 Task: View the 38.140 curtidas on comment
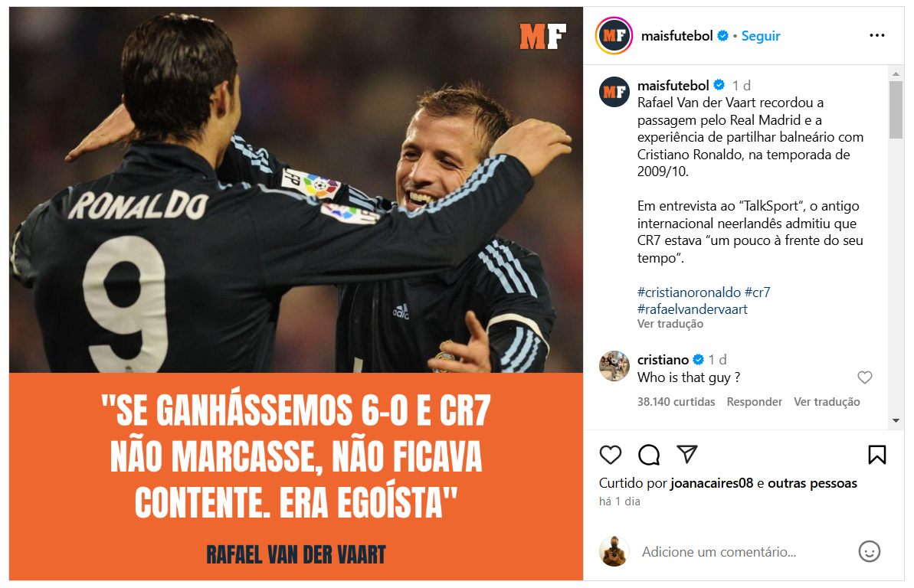(676, 402)
